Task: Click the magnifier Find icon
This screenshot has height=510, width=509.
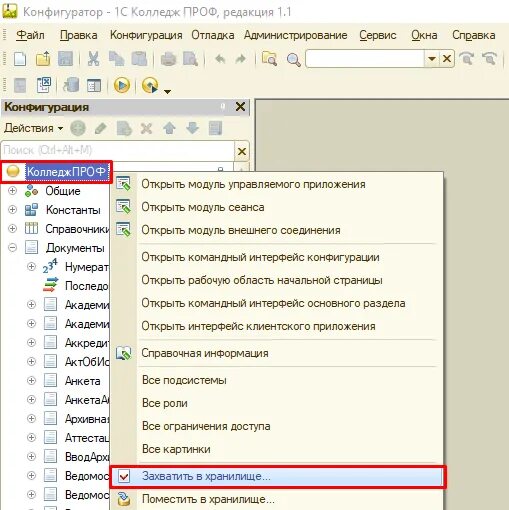Action: click(293, 60)
